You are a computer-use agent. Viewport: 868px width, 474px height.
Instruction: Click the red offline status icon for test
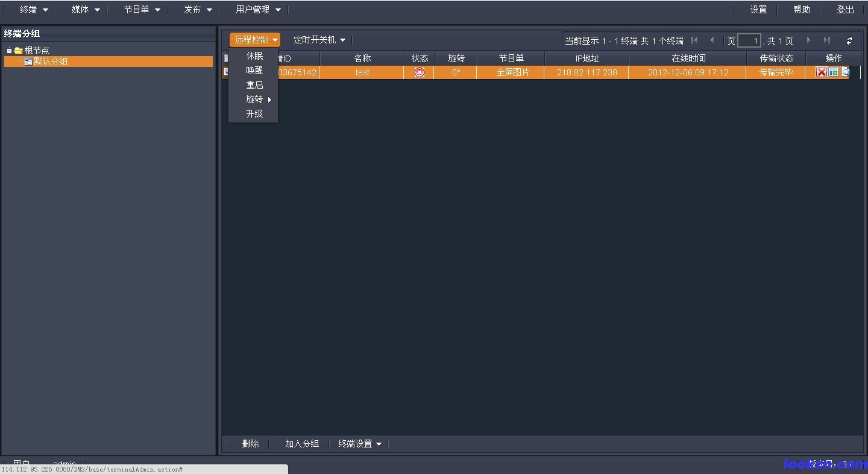[x=420, y=72]
